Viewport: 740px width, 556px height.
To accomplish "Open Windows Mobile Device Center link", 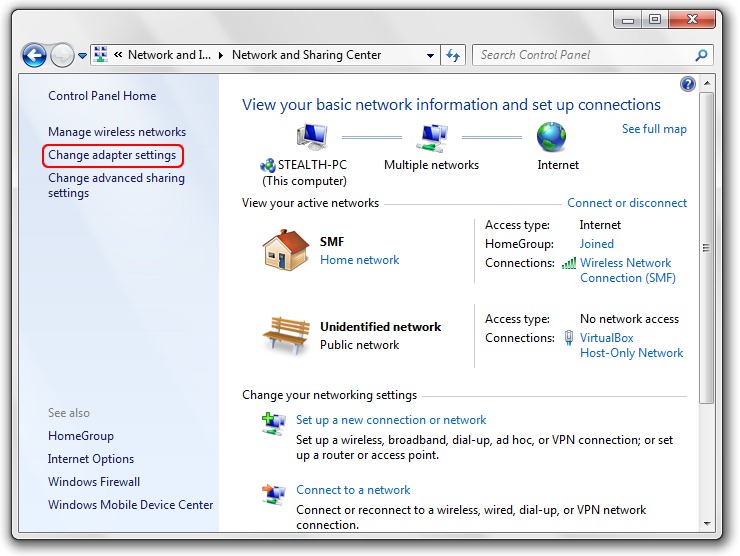I will click(x=130, y=505).
